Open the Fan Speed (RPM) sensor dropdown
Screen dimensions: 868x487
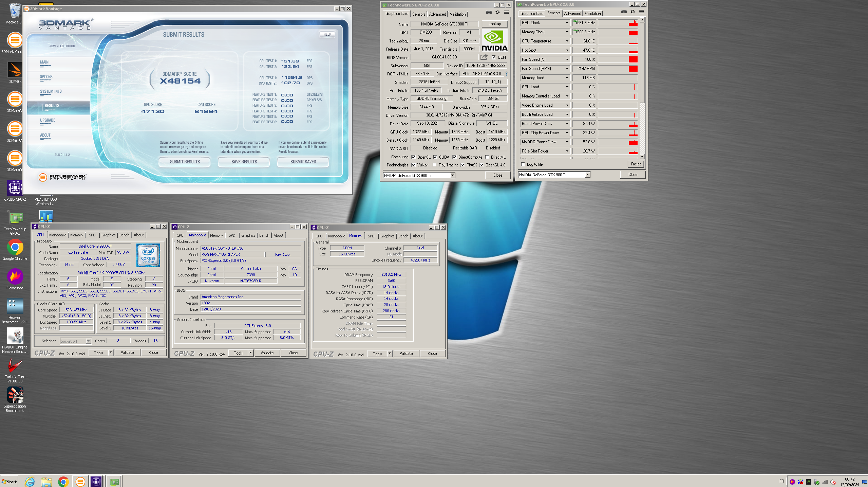coord(567,69)
